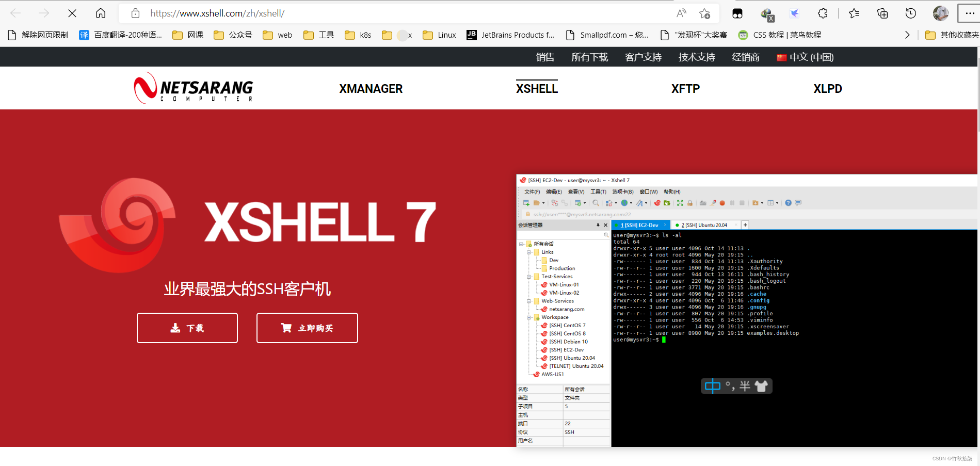
Task: Open the Collections panel
Action: point(882,13)
